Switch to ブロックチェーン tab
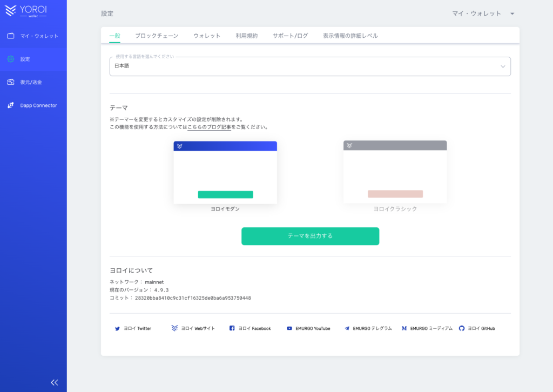 click(x=157, y=36)
